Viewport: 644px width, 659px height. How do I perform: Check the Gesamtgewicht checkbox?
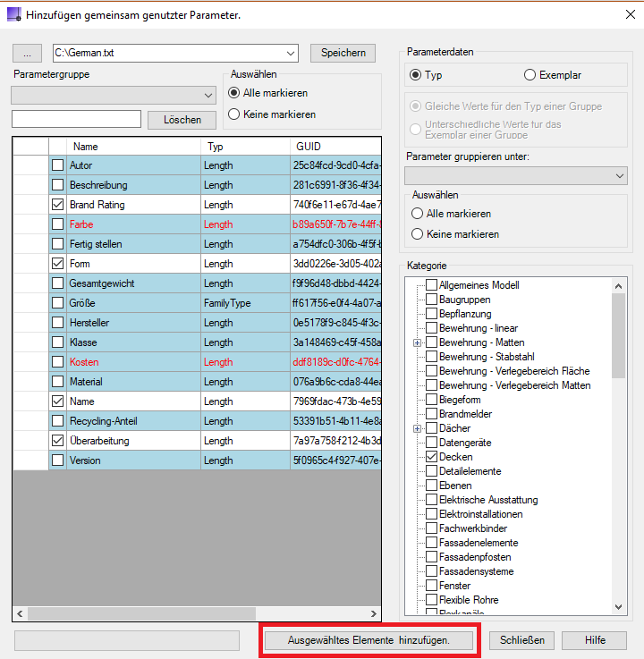(57, 283)
